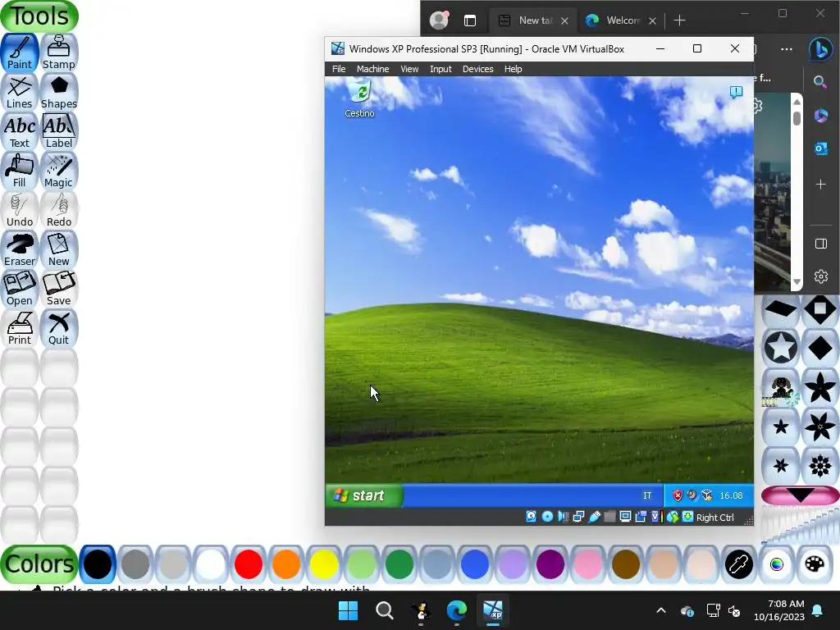Open the color picker eyedropper
840x630 pixels.
coord(739,564)
